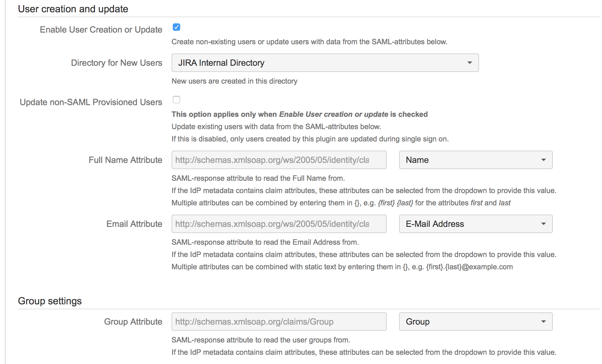This screenshot has width=602, height=364.
Task: Click the Update non-SAML Provisioned Users label
Action: (91, 102)
